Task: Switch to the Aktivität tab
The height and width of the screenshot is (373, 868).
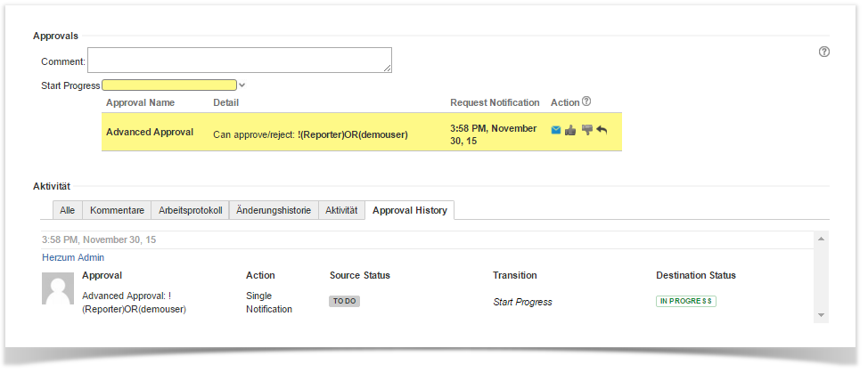Action: click(341, 210)
